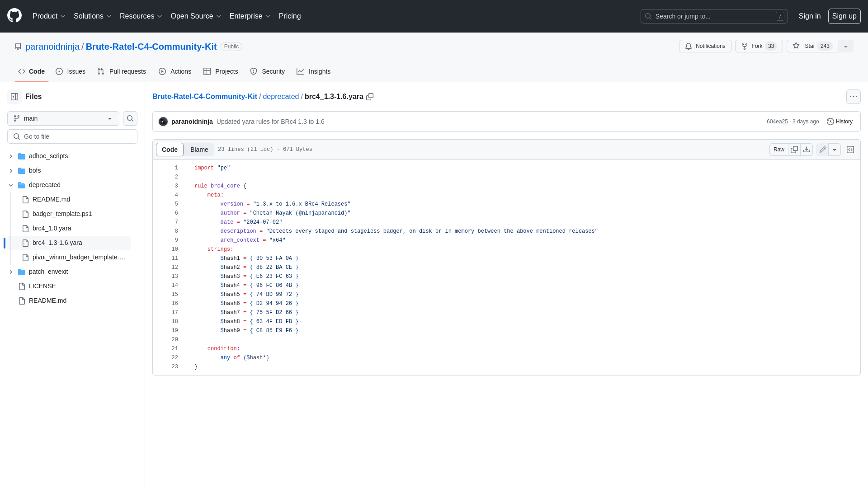Image resolution: width=868 pixels, height=488 pixels.
Task: Click line number 22 in code
Action: (175, 358)
